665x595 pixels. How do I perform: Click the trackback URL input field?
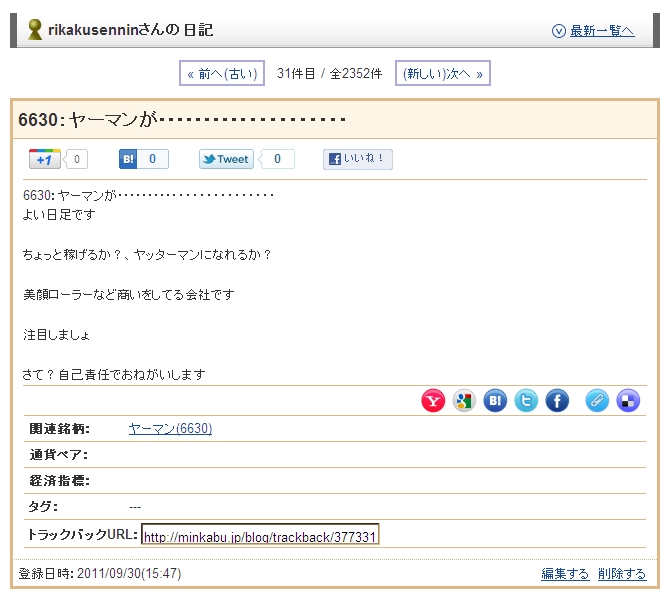(260, 535)
